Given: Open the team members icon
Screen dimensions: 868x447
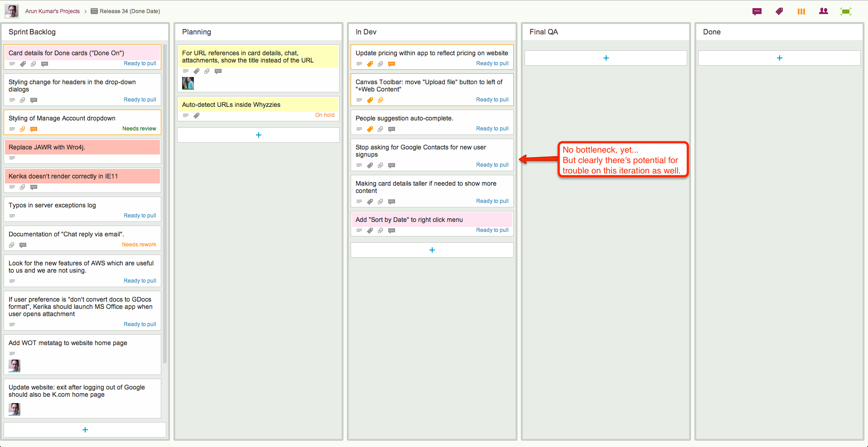Looking at the screenshot, I should pos(824,11).
